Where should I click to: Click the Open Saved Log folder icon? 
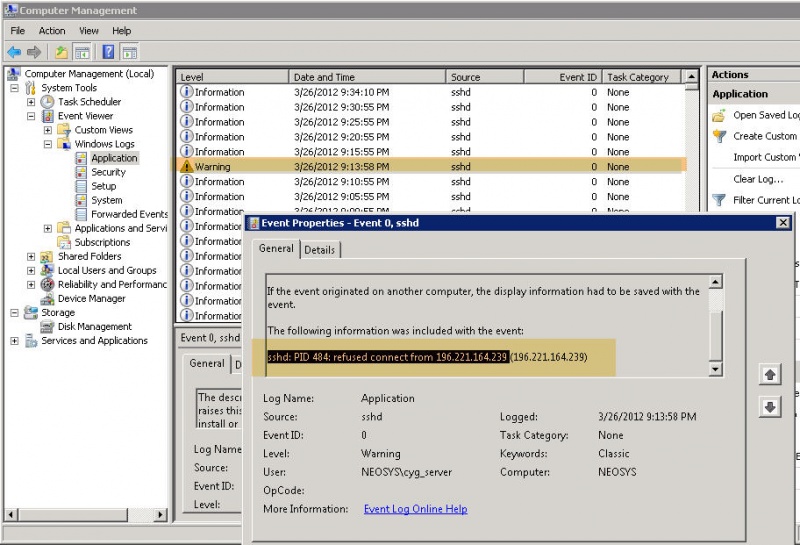click(719, 115)
